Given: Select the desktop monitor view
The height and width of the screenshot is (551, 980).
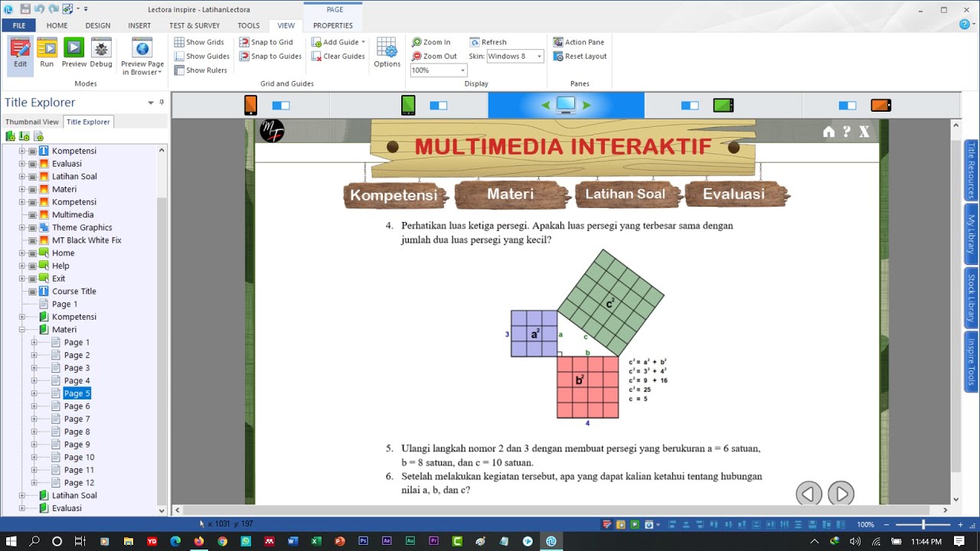Looking at the screenshot, I should pyautogui.click(x=566, y=105).
